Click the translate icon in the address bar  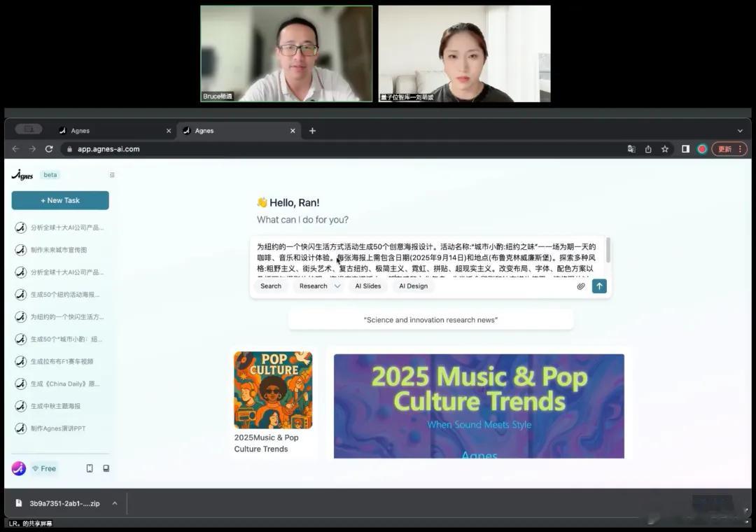click(x=631, y=148)
